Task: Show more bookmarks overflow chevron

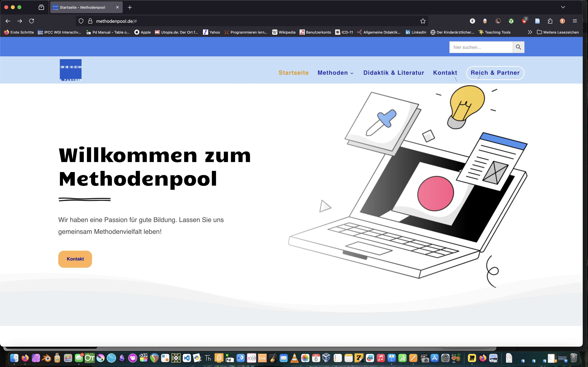Action: [530, 32]
